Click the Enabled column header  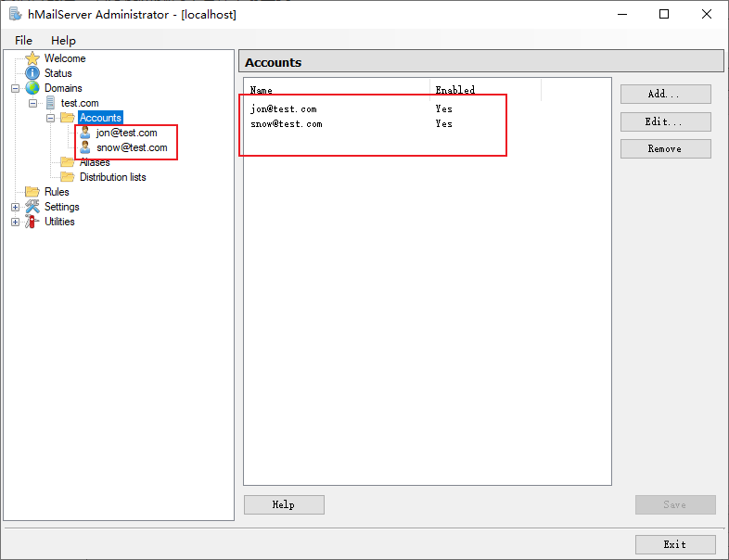[x=485, y=90]
